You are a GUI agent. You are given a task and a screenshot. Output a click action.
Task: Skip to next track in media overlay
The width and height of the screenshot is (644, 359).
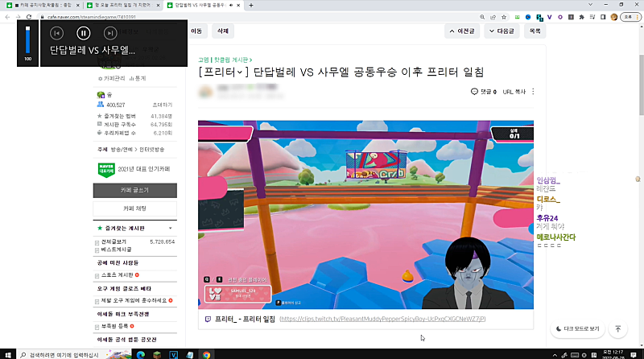pos(110,33)
